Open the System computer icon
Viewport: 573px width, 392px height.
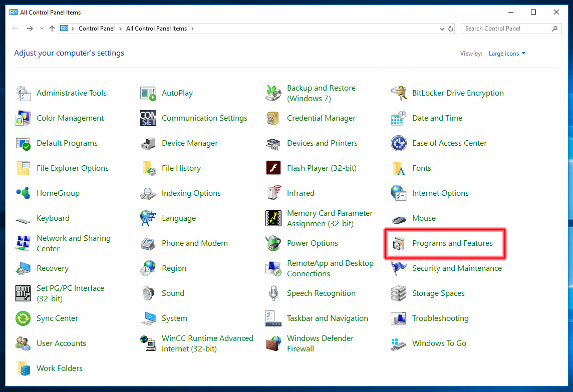(x=148, y=318)
